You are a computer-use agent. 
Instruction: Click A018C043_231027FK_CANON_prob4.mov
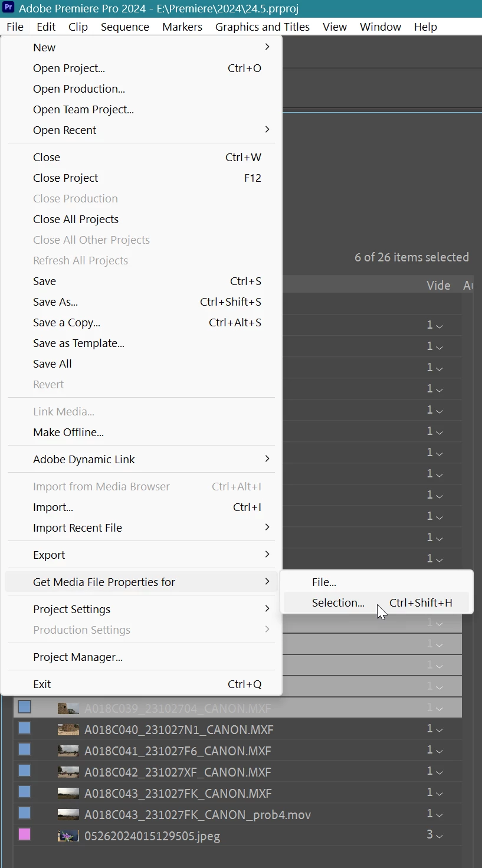click(198, 815)
